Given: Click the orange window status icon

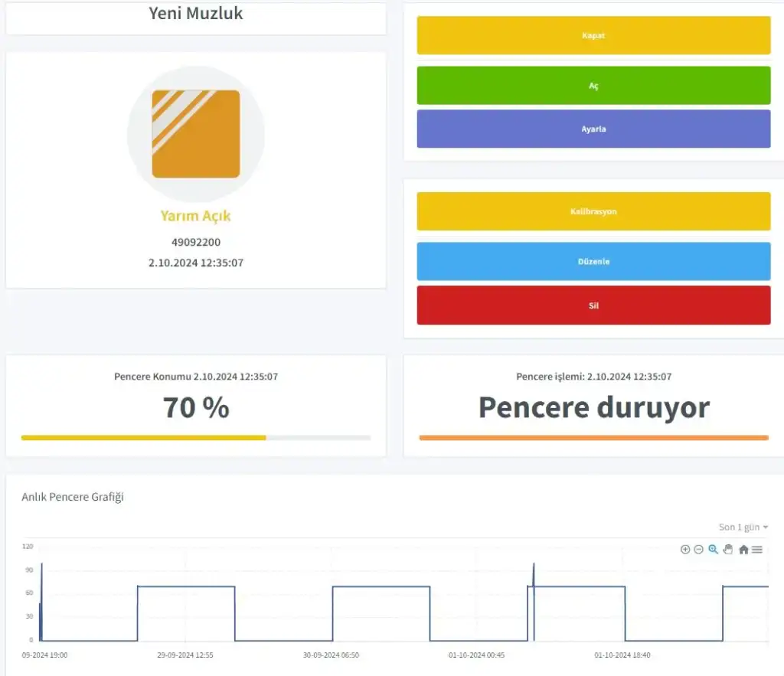Looking at the screenshot, I should [196, 134].
